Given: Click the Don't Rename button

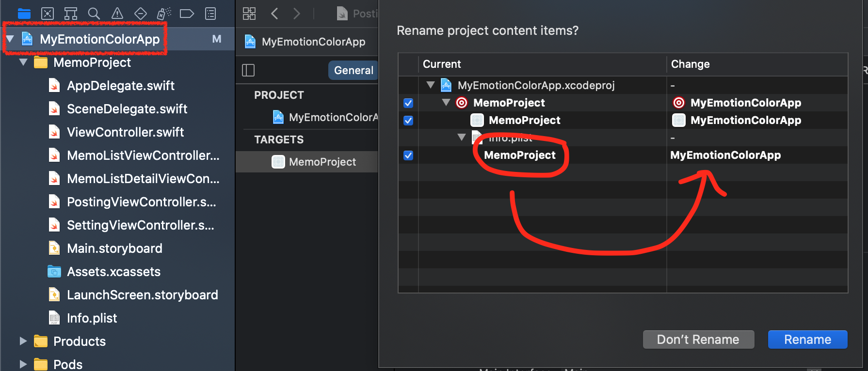Looking at the screenshot, I should point(698,340).
